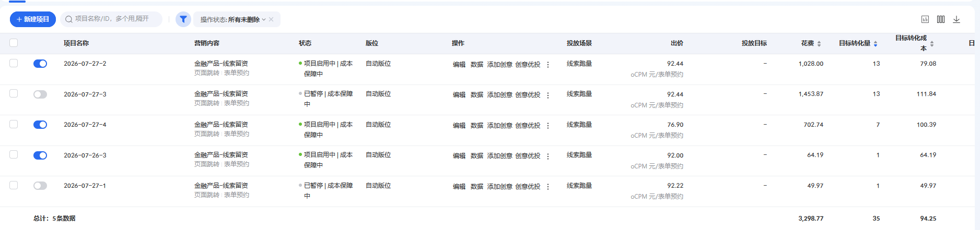Click the 项目名称 column header

[x=76, y=43]
